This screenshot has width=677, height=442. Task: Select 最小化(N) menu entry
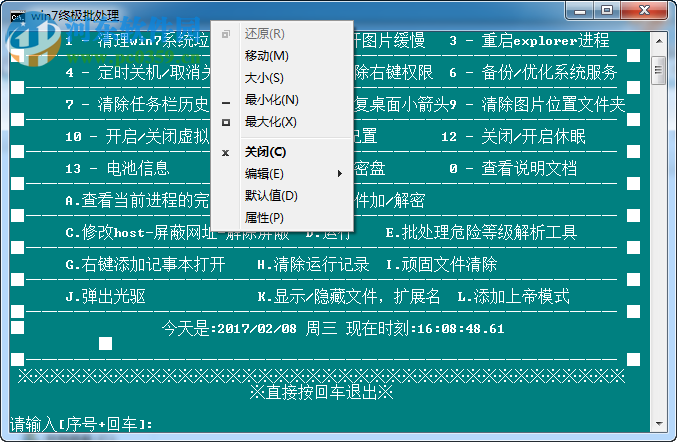click(282, 100)
